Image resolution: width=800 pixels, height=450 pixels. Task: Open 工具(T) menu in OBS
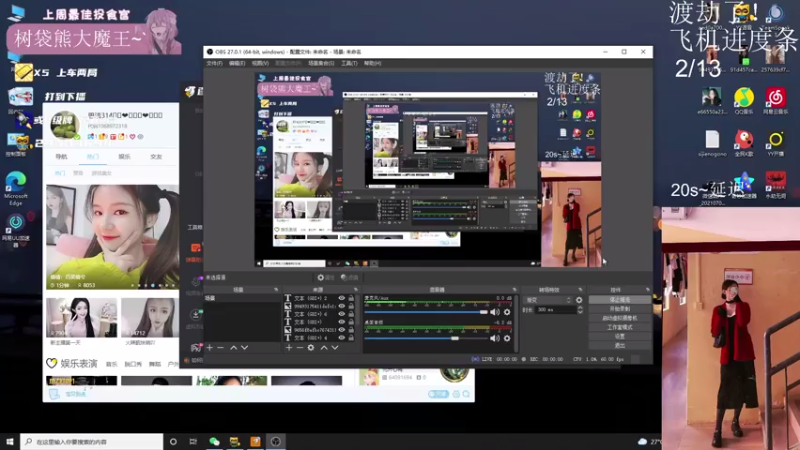(x=349, y=63)
